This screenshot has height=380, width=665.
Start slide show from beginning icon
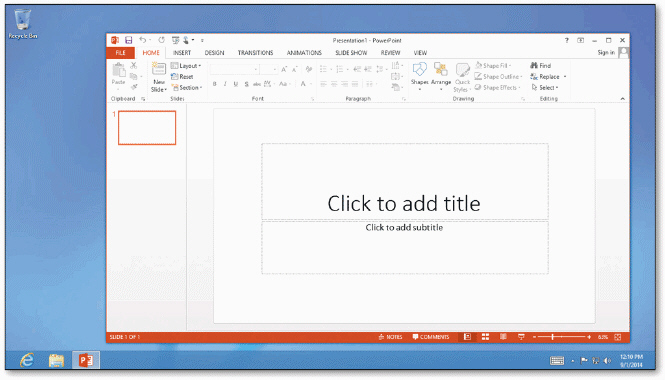point(175,40)
